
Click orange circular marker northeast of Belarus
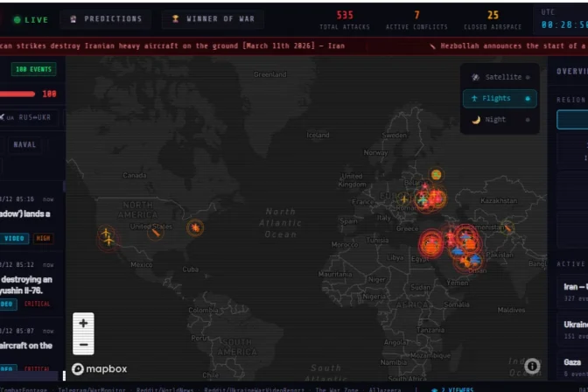coord(436,174)
